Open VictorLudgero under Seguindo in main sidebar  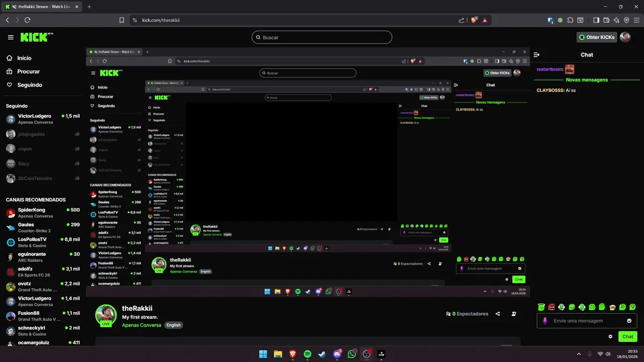tap(43, 119)
